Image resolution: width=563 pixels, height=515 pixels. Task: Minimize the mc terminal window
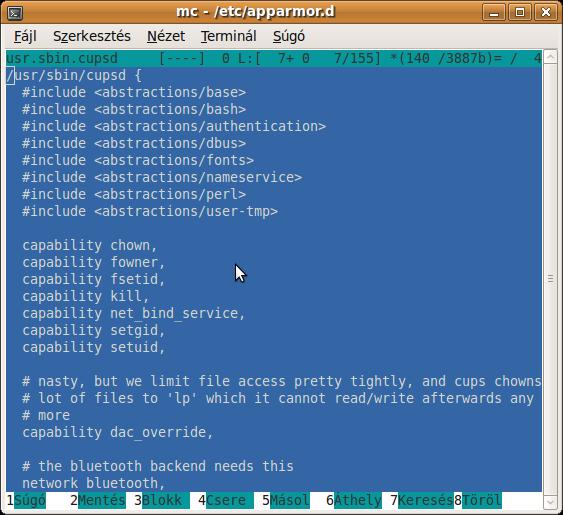coord(494,13)
